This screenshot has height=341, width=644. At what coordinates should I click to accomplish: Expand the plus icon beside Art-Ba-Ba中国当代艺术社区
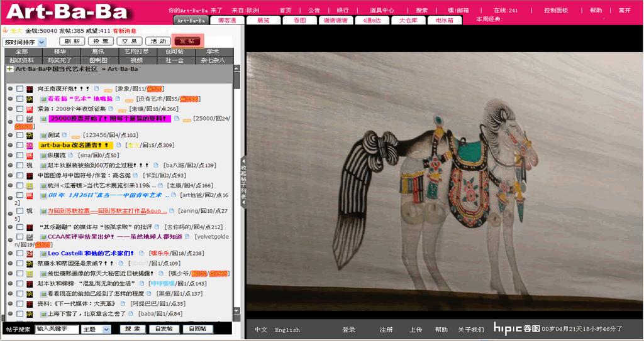point(9,69)
